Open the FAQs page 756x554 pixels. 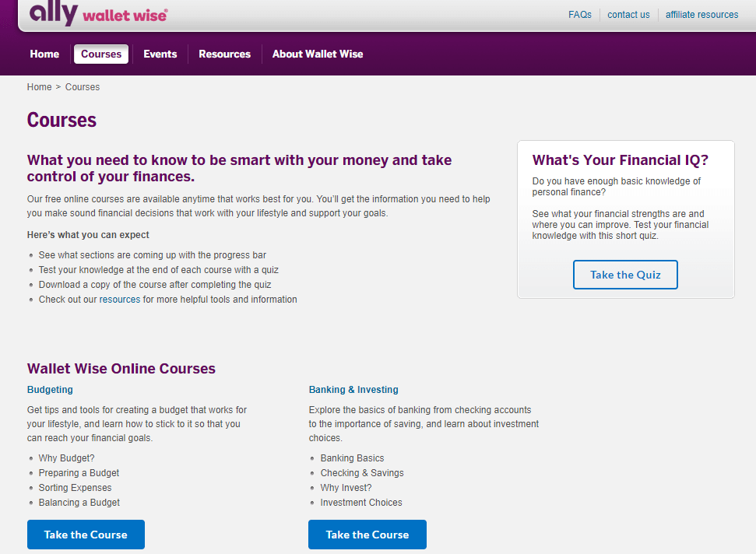(x=580, y=14)
